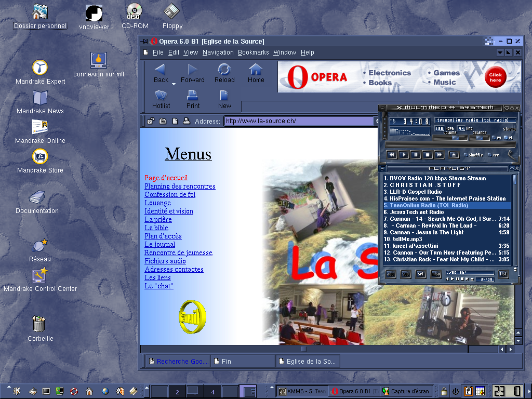The width and height of the screenshot is (532, 399).
Task: Open the Edit menu in Opera
Action: click(x=174, y=52)
